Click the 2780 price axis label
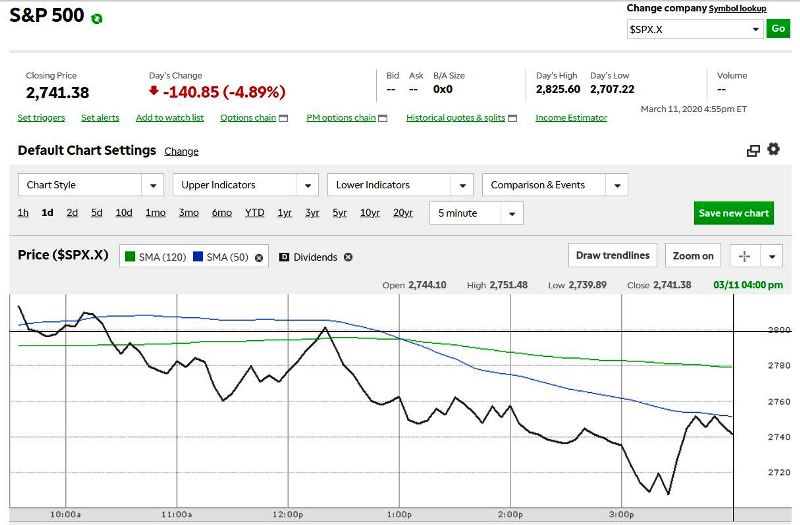 [779, 365]
